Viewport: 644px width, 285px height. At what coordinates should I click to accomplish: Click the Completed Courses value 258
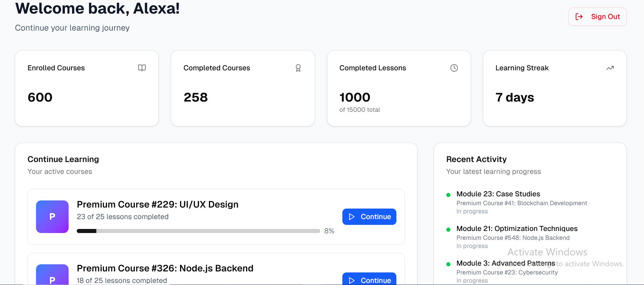pyautogui.click(x=196, y=97)
